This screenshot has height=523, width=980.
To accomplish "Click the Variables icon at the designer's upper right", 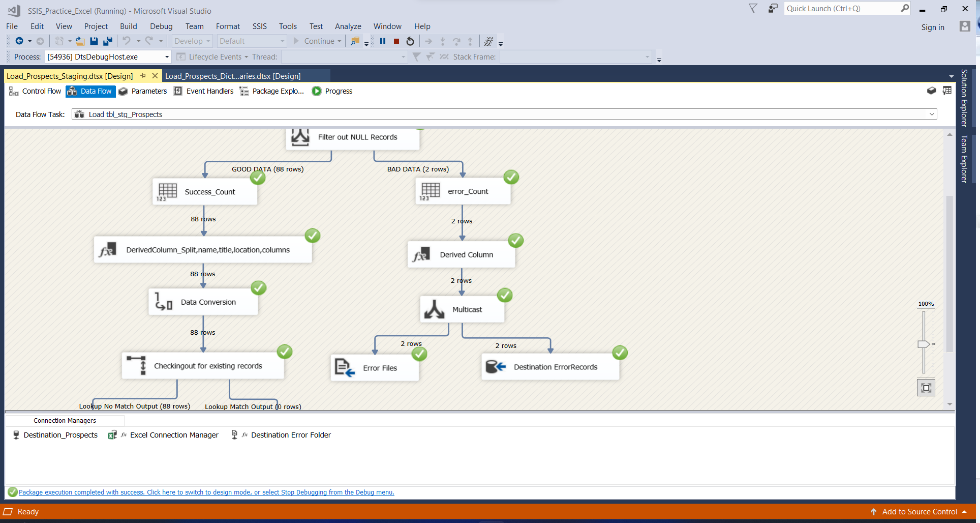I will (x=932, y=91).
